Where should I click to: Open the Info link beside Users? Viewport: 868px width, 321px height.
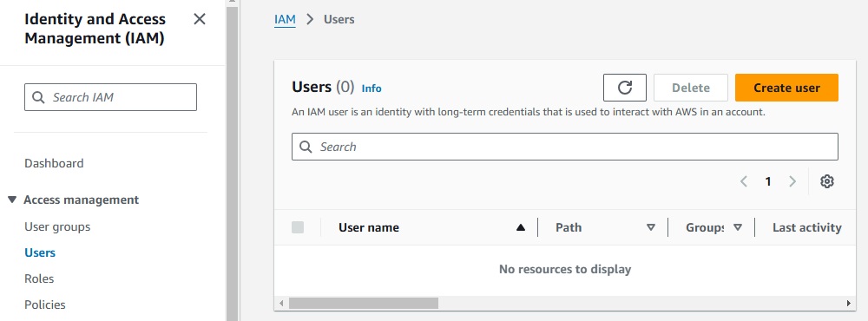(x=372, y=88)
